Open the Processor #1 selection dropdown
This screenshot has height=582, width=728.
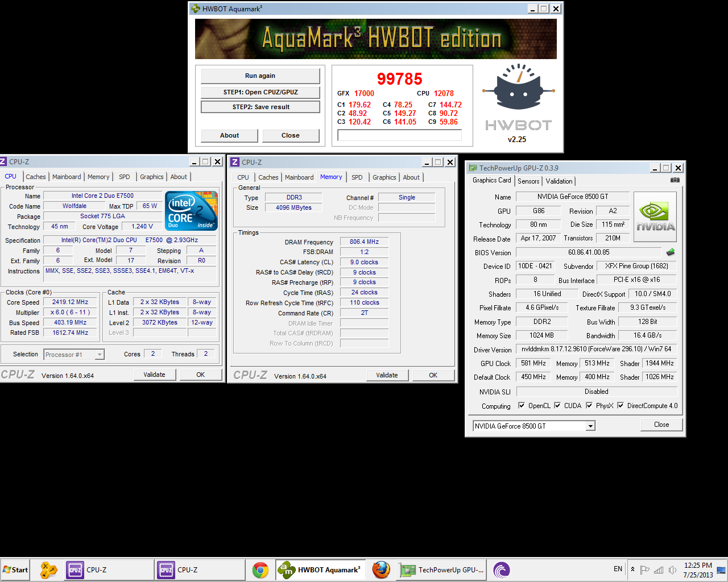point(100,355)
